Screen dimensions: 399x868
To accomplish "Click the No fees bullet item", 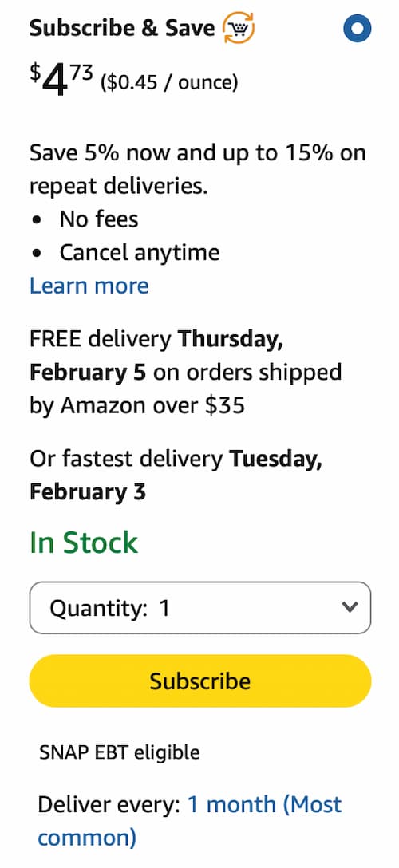I will (98, 219).
